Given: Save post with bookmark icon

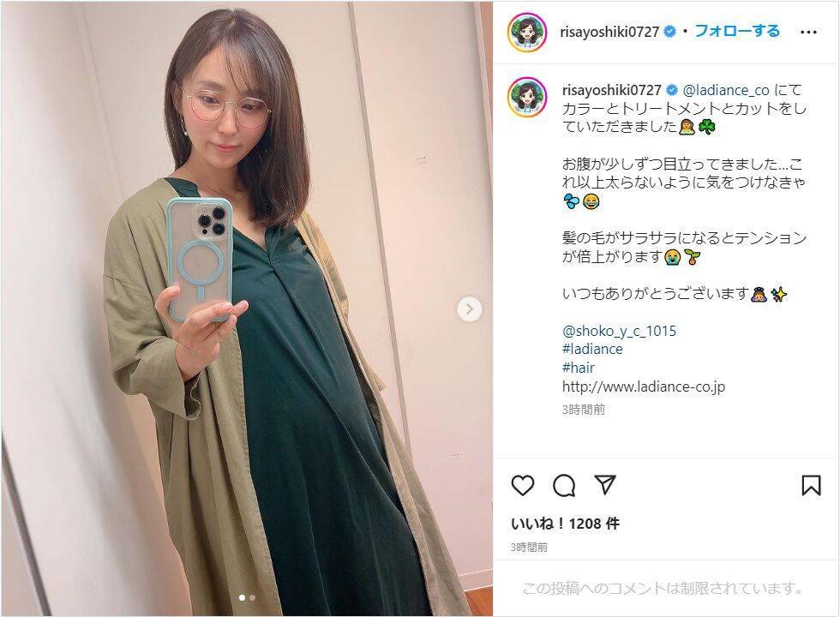Looking at the screenshot, I should (x=811, y=485).
